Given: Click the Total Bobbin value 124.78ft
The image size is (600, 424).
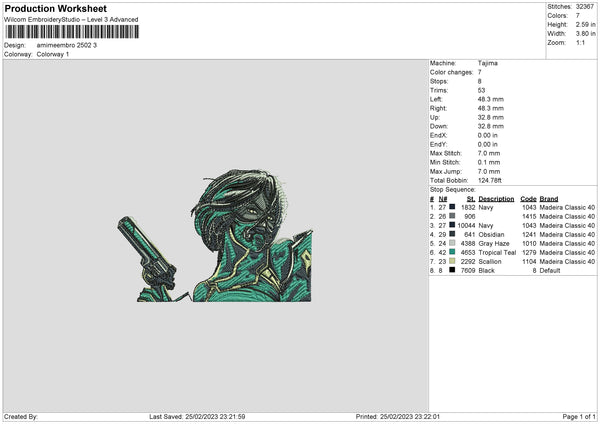Looking at the screenshot, I should tap(489, 180).
